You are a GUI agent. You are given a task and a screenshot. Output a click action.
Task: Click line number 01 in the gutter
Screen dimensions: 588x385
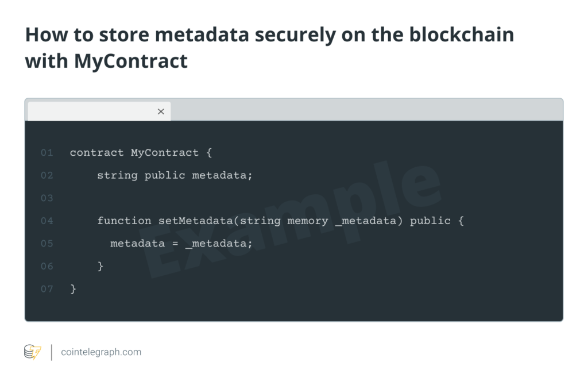click(47, 153)
